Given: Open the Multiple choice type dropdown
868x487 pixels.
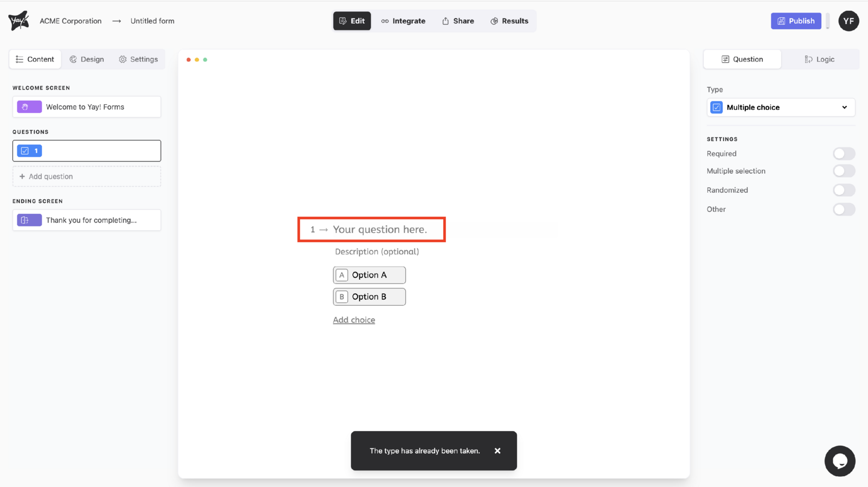Looking at the screenshot, I should click(x=781, y=107).
